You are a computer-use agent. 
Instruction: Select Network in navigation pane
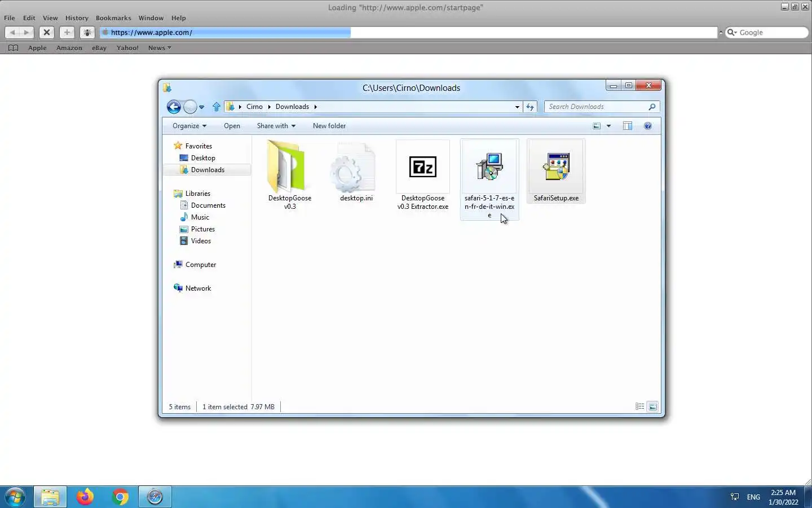coord(198,288)
